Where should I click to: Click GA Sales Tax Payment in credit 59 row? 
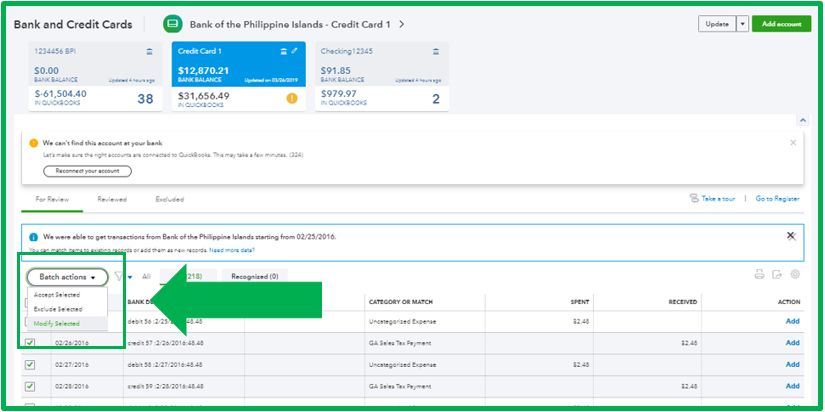[400, 386]
